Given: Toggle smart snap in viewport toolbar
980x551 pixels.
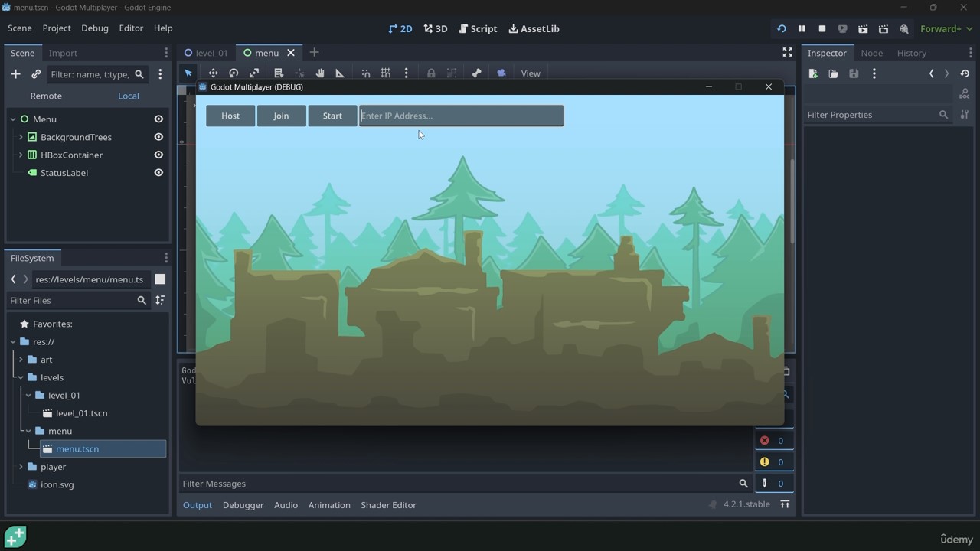Looking at the screenshot, I should tap(366, 73).
